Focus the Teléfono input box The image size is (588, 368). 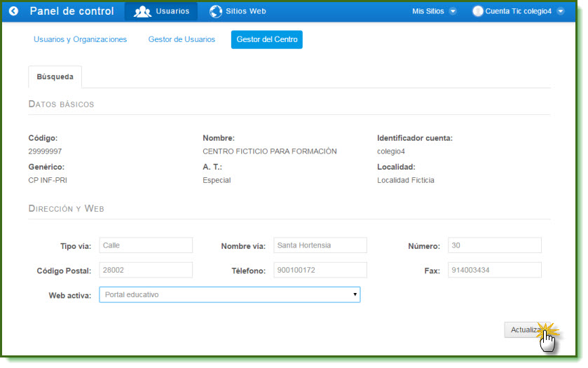tap(320, 270)
